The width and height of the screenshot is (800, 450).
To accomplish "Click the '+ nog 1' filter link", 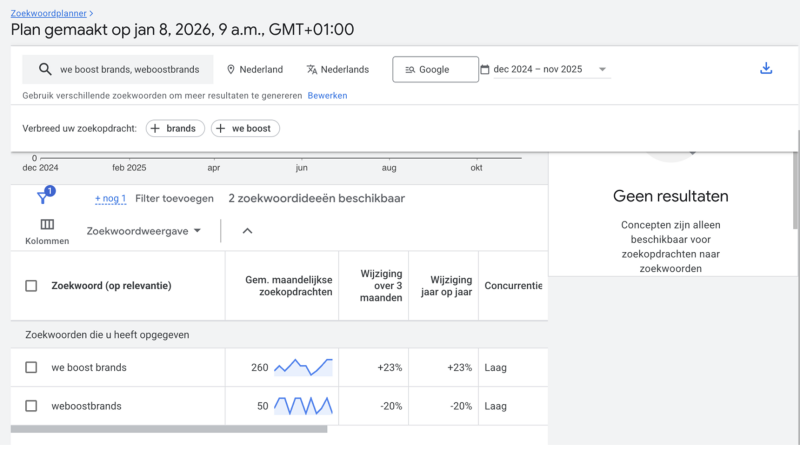I will click(x=110, y=198).
